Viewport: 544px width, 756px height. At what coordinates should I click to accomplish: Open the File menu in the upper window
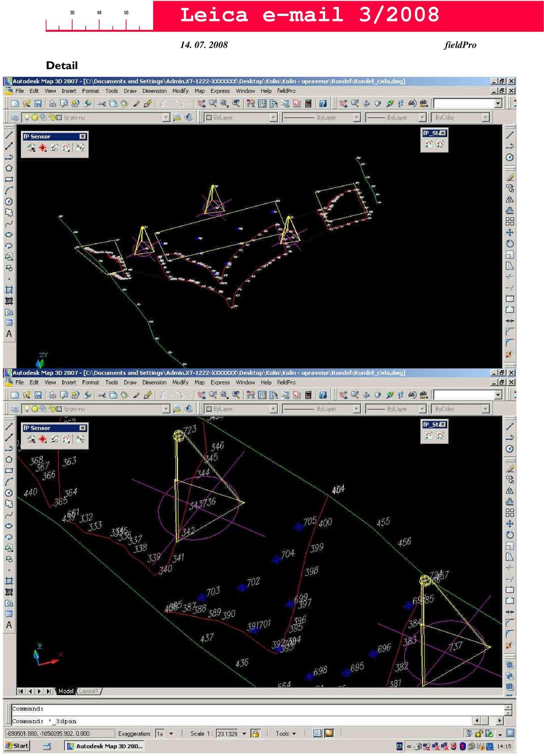[20, 91]
